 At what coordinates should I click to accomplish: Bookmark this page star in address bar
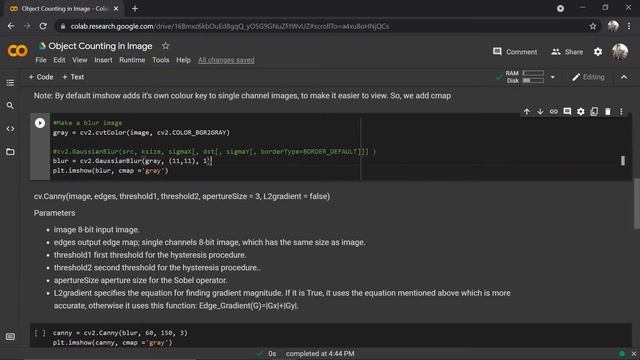point(593,26)
